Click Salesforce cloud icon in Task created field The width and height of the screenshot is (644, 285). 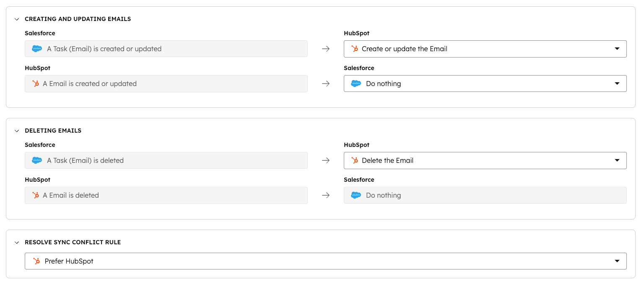tap(37, 49)
